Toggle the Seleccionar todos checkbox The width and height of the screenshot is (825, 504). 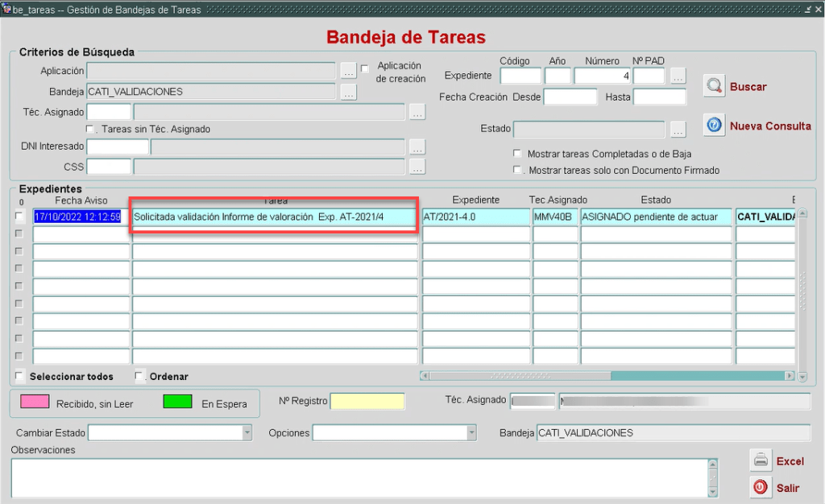click(x=20, y=376)
